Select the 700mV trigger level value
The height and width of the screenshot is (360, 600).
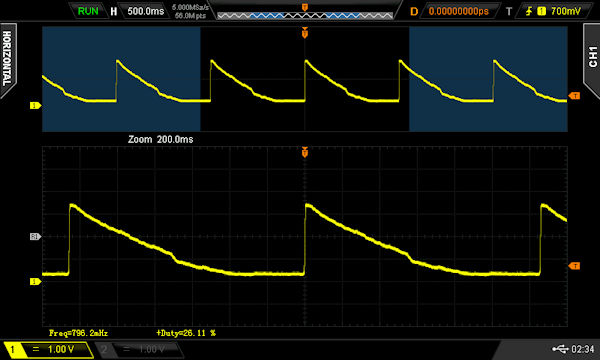point(566,11)
